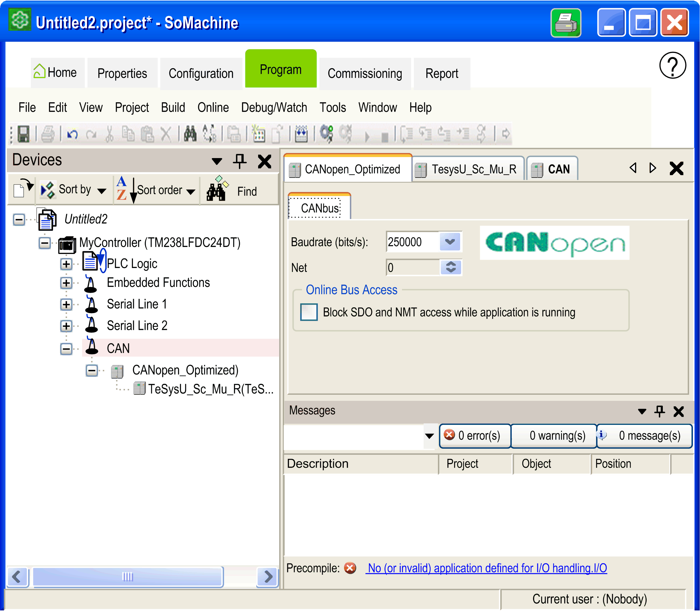The image size is (700, 611).
Task: Pin the Messages panel with pushpin icon
Action: [x=659, y=411]
